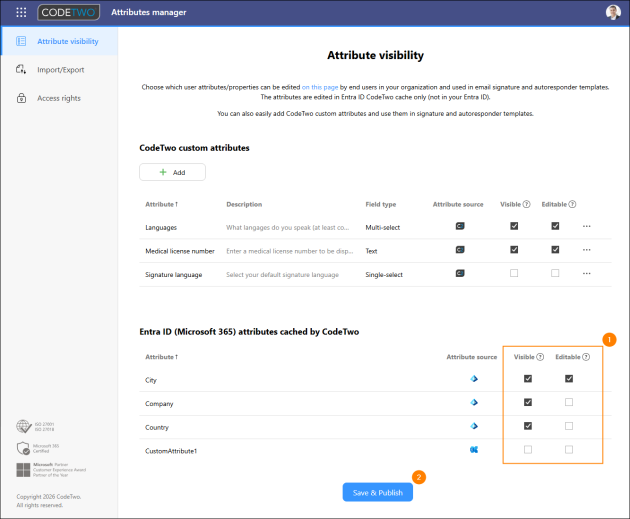Click the CodeTwo logo
The width and height of the screenshot is (630, 519).
[68, 12]
